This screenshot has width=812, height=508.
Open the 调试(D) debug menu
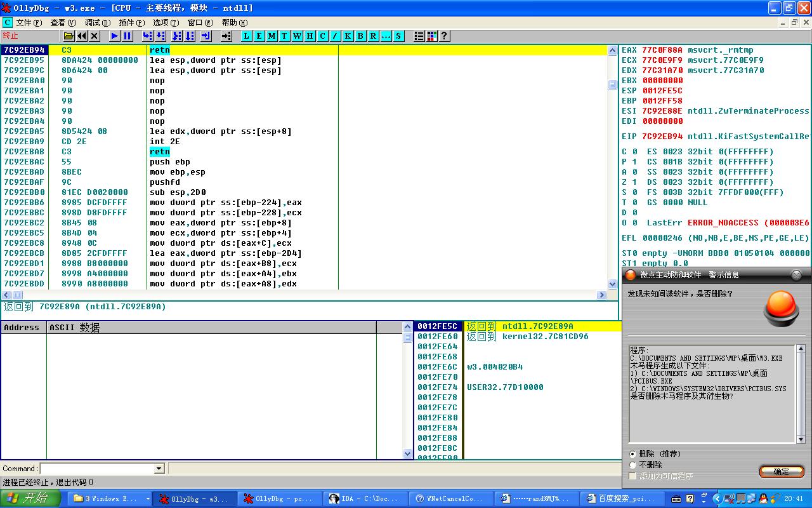(x=97, y=23)
